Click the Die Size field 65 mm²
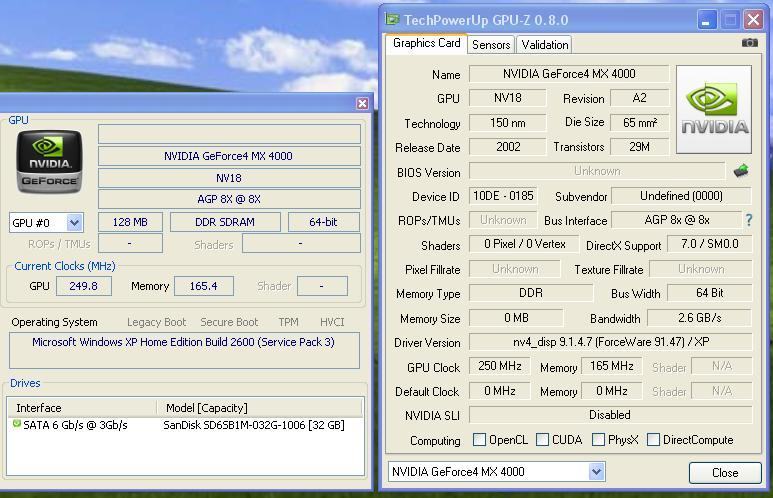Screen dimensions: 773x498 point(639,122)
